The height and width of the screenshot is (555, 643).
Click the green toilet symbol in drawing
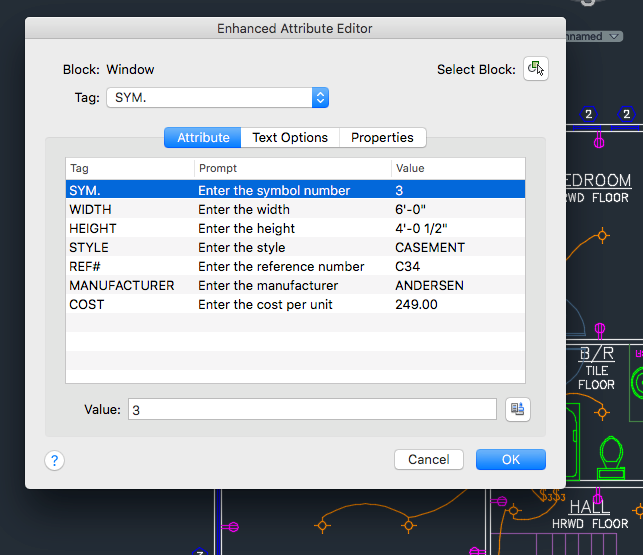(x=611, y=457)
